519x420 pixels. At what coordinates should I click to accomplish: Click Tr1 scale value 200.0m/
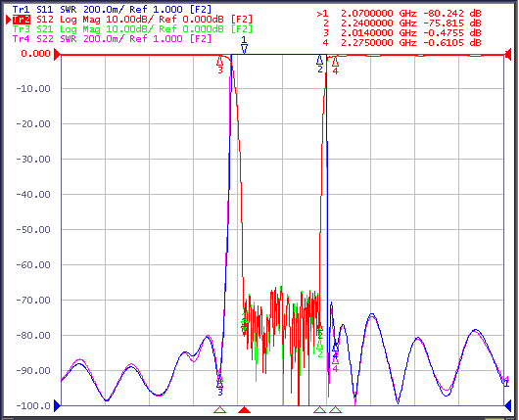pyautogui.click(x=103, y=10)
